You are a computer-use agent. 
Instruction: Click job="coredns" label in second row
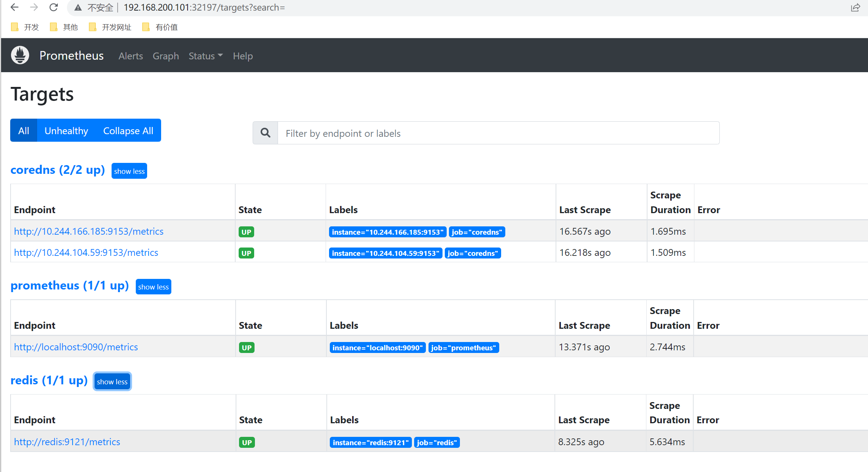coord(473,253)
